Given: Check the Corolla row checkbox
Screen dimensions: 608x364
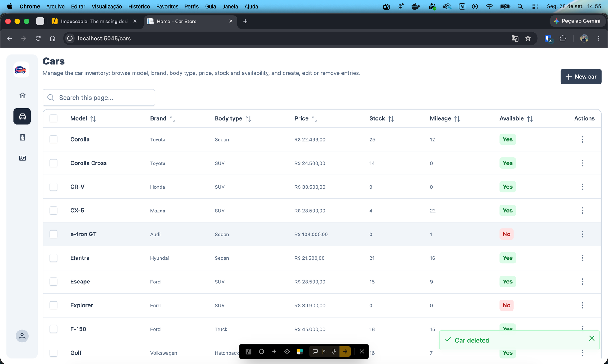Looking at the screenshot, I should click(54, 139).
